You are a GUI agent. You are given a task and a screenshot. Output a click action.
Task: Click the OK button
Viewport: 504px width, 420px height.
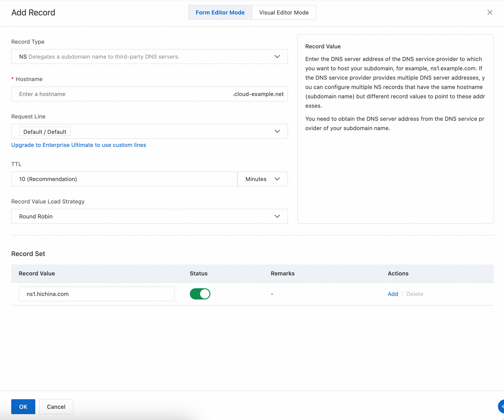23,406
